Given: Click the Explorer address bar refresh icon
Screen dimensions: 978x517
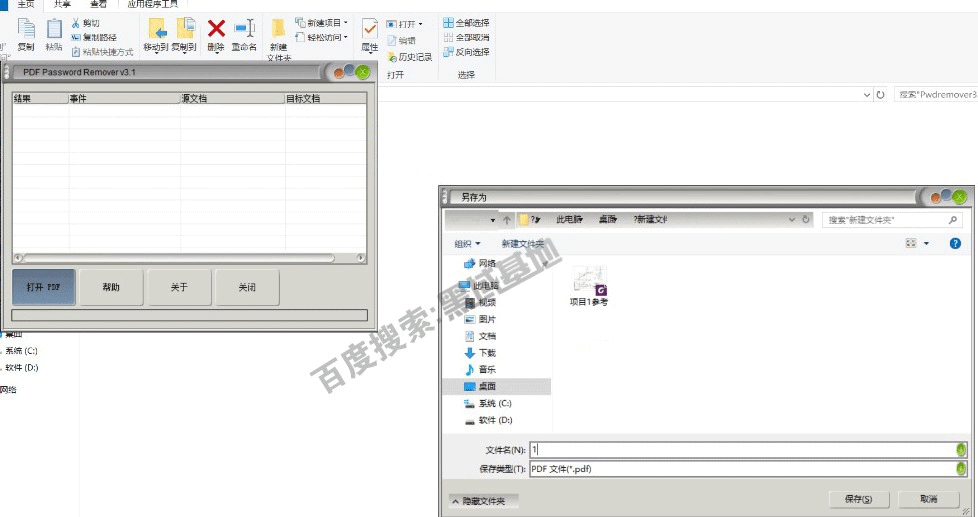Looking at the screenshot, I should [880, 95].
